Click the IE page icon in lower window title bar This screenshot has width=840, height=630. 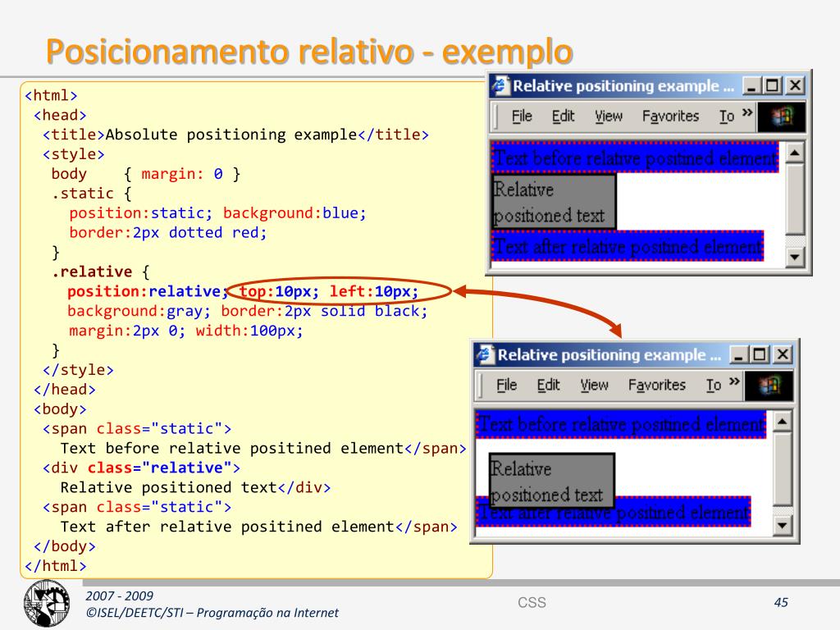coord(486,354)
